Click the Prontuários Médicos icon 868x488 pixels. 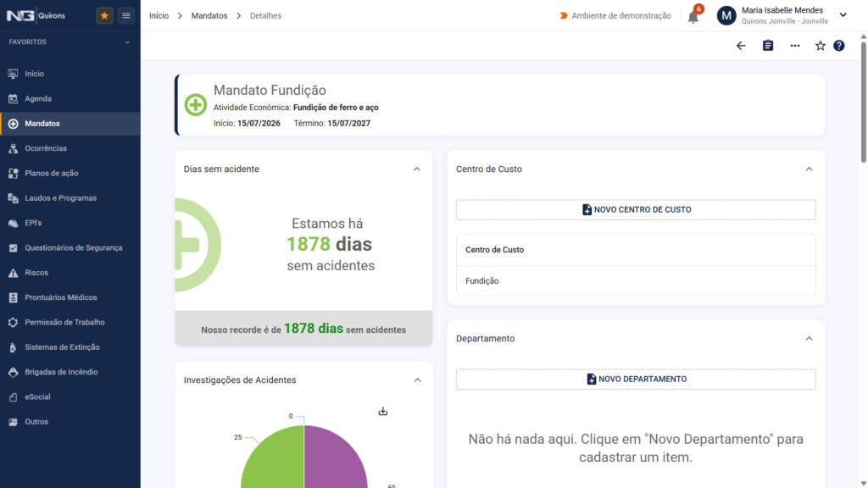coord(14,297)
